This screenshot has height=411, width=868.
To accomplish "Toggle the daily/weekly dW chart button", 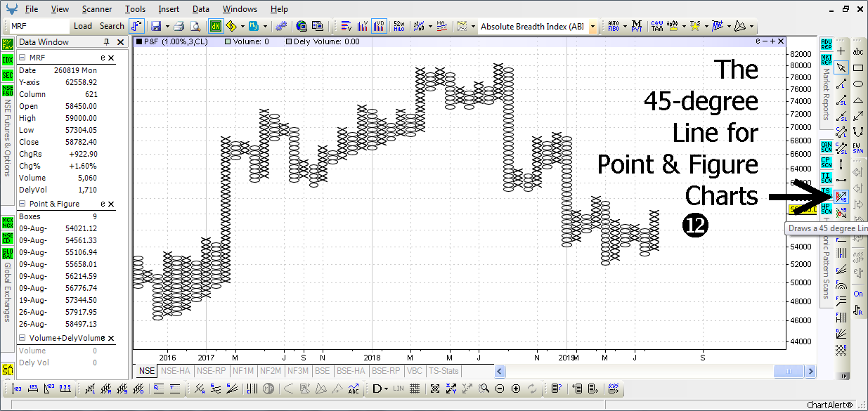I will (x=215, y=26).
